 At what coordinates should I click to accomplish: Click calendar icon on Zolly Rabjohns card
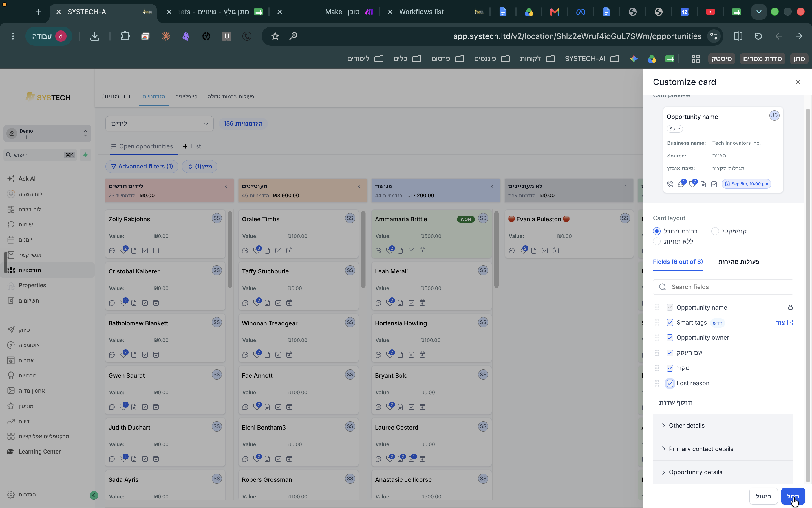[156, 251]
